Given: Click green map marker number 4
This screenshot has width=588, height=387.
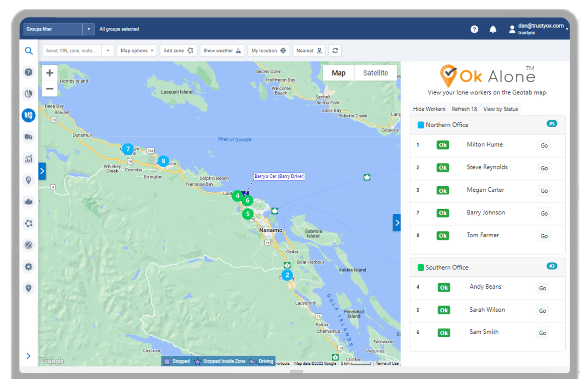Looking at the screenshot, I should (x=238, y=196).
